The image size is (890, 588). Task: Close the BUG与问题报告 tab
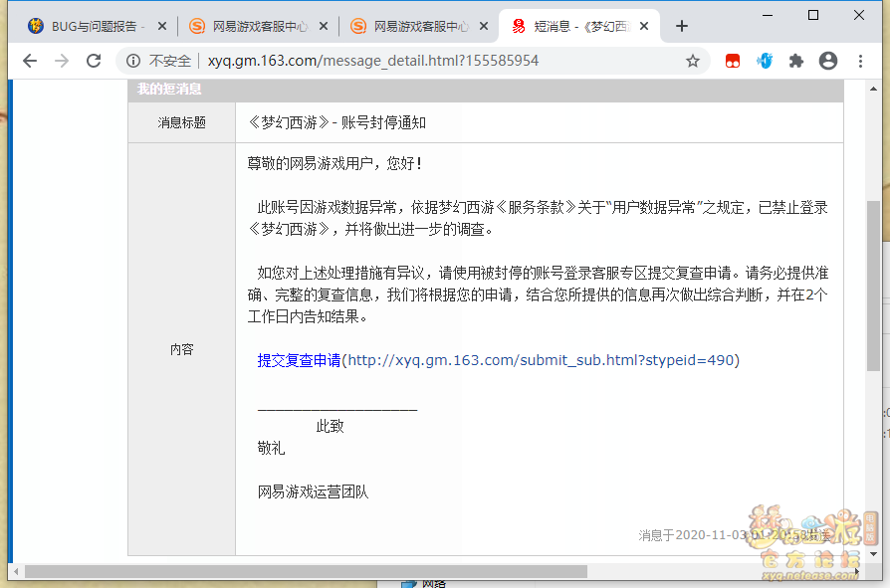click(x=161, y=26)
